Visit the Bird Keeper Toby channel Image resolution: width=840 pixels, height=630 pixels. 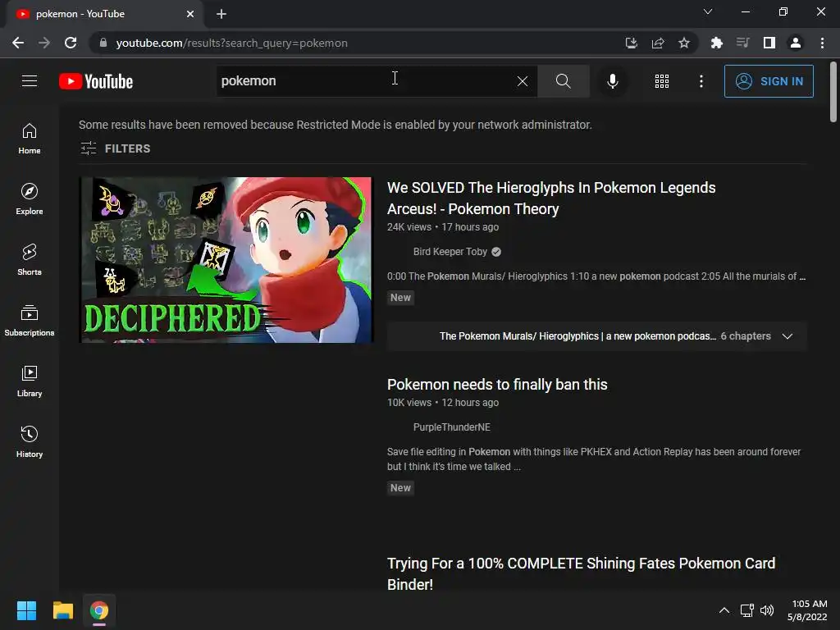[x=450, y=252]
